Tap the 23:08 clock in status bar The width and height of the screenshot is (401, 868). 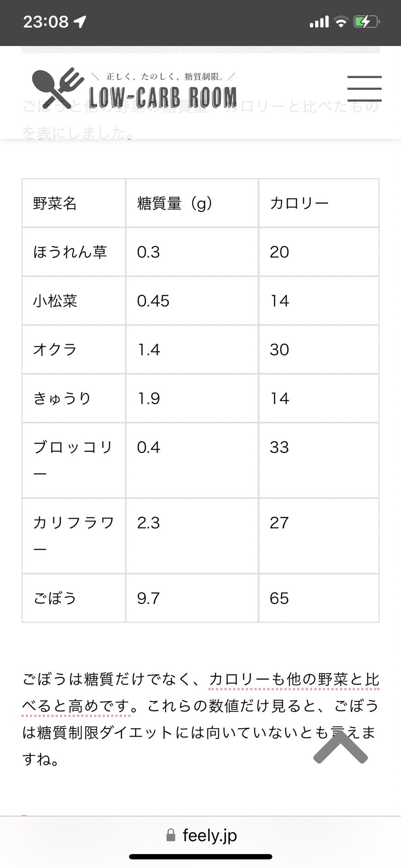coord(46,22)
